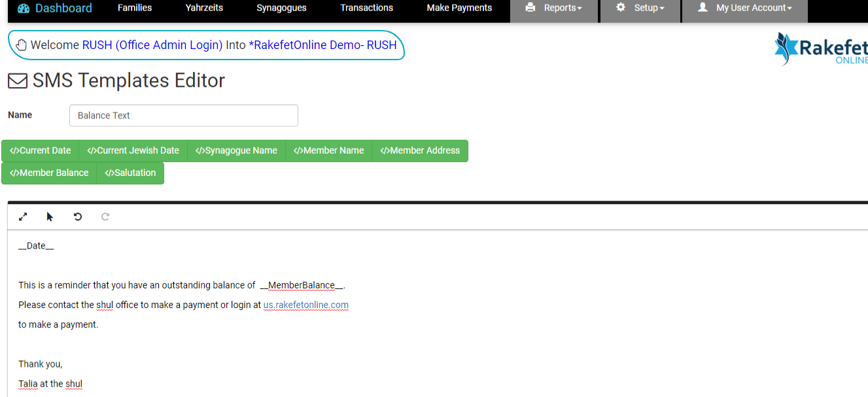
Task: Click the "to make a payment." line
Action: pos(58,324)
